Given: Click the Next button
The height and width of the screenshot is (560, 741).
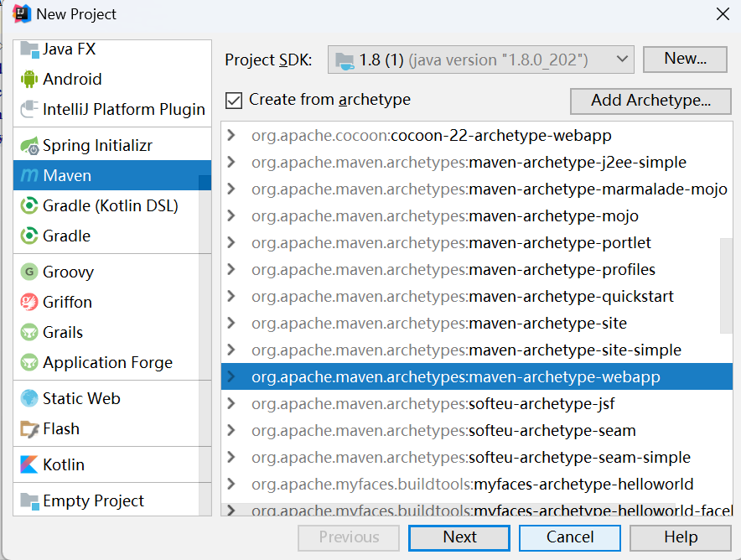Looking at the screenshot, I should click(x=459, y=538).
